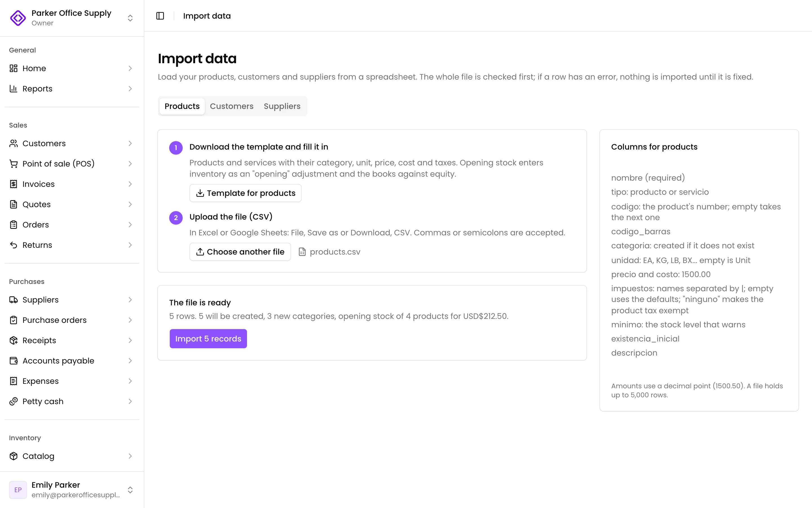Select the Products tab
Viewport: 812px width, 508px height.
[182, 106]
